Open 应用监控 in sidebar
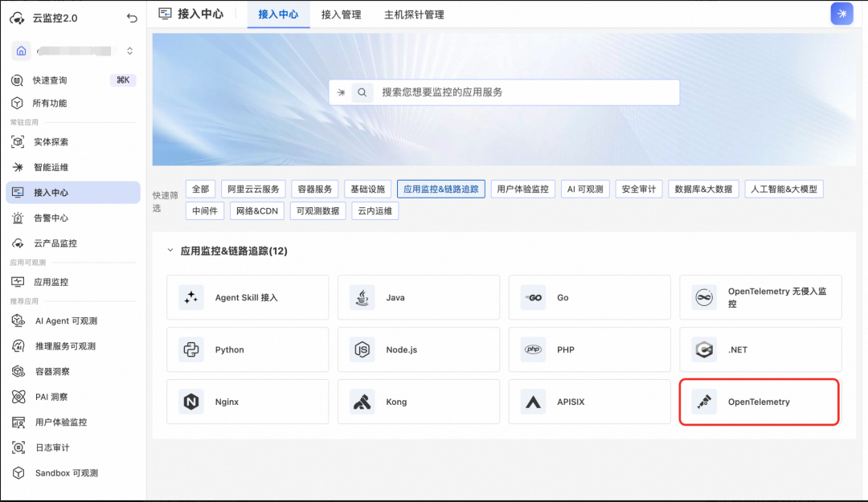The height and width of the screenshot is (502, 868). [73, 282]
